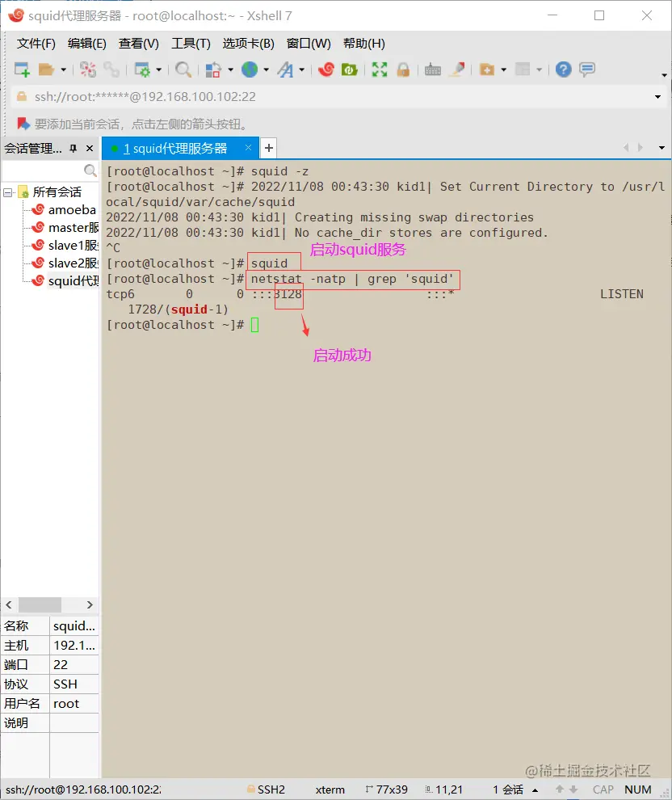
Task: Launch Xftp red swirl toolbar icon
Action: click(x=325, y=69)
